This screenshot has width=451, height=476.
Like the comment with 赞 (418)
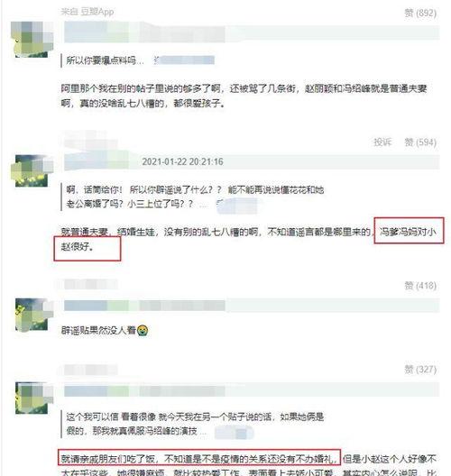tap(420, 286)
